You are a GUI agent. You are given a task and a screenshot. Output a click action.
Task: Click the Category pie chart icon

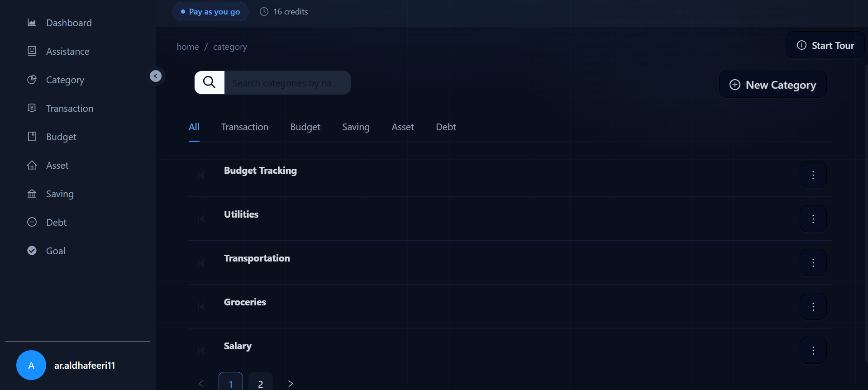[32, 80]
